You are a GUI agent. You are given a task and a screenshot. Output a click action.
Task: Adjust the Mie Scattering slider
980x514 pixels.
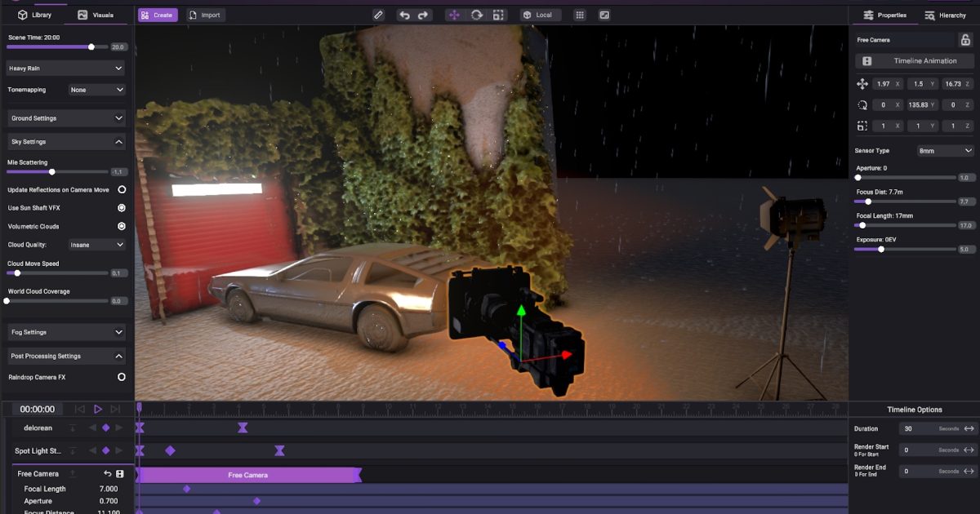coord(51,171)
